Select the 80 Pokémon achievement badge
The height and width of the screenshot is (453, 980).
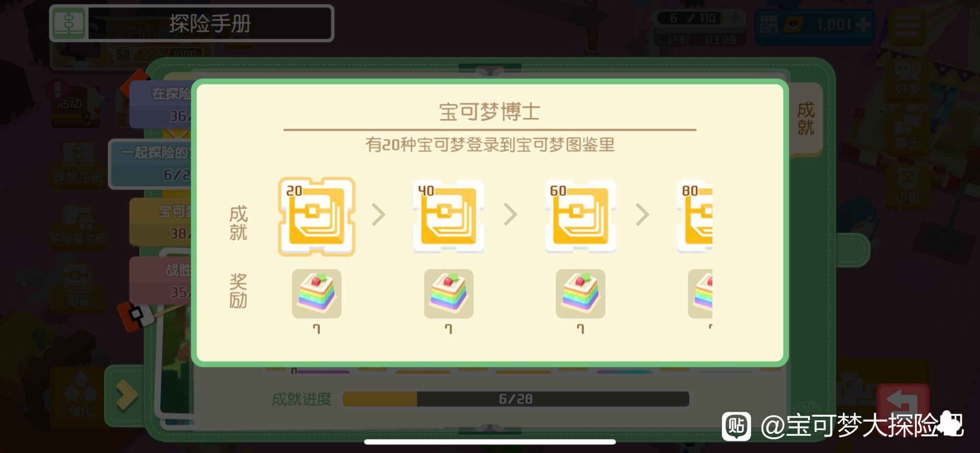pyautogui.click(x=695, y=217)
